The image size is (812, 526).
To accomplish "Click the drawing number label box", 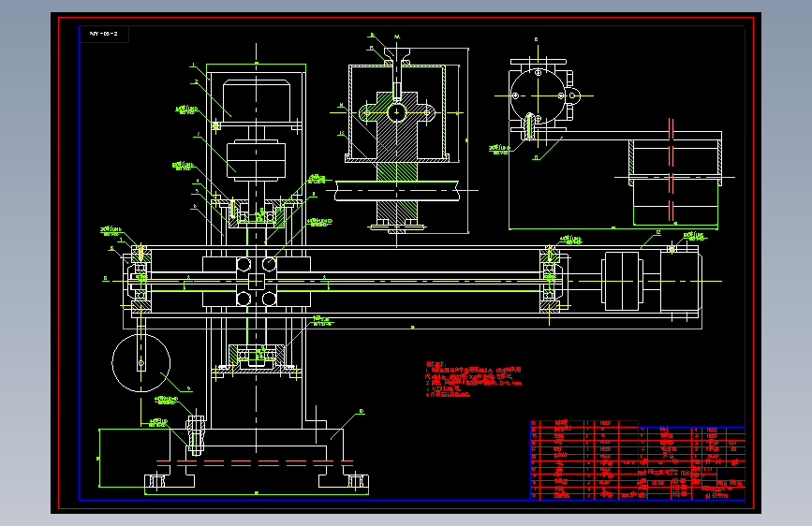I will point(104,35).
